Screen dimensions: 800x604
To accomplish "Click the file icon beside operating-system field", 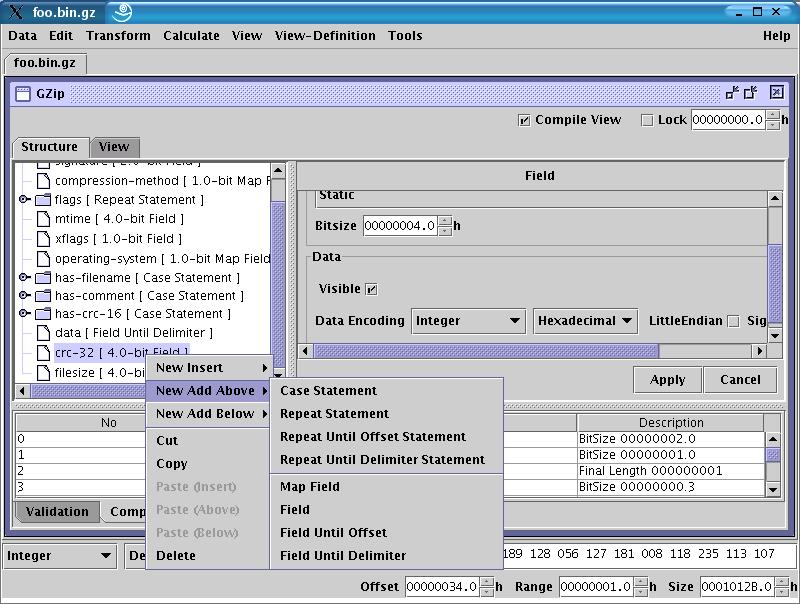I will point(43,259).
